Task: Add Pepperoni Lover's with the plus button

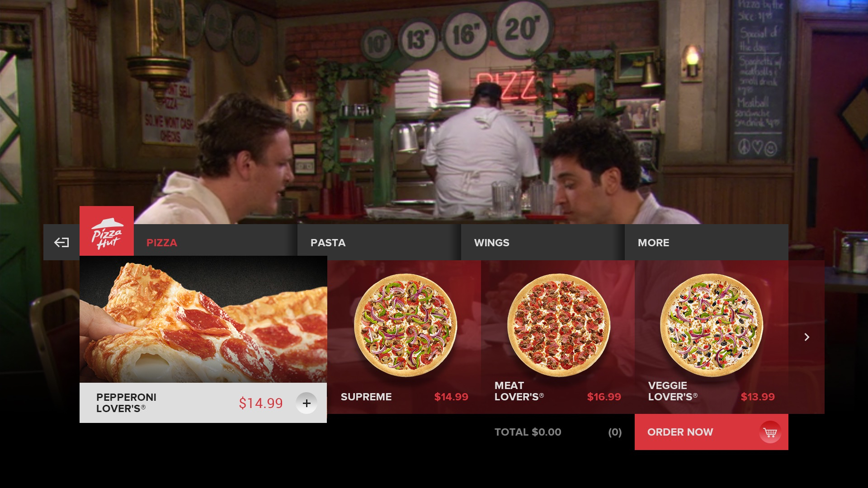Action: (x=307, y=403)
